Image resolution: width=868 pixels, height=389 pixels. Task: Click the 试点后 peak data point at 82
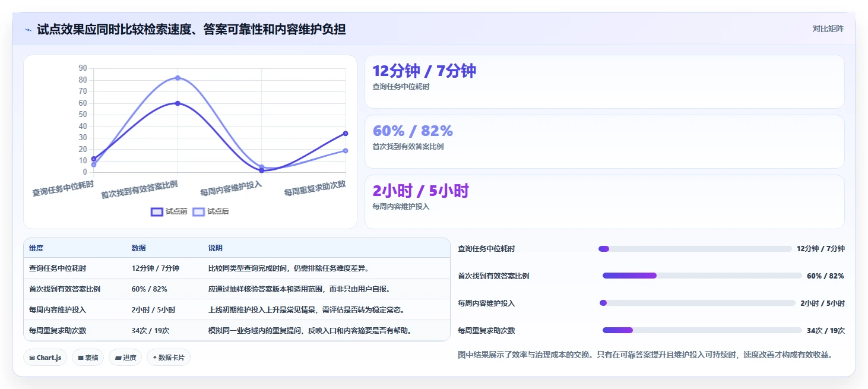(178, 78)
